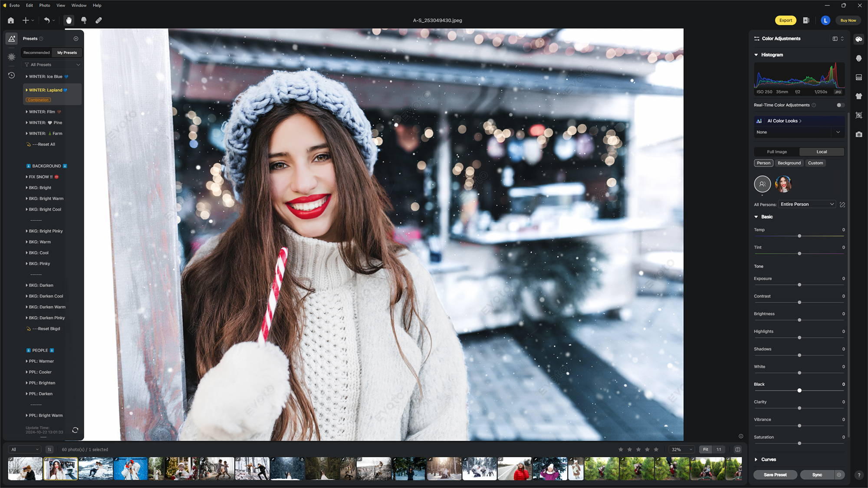Click the yellow Export button

tap(785, 20)
